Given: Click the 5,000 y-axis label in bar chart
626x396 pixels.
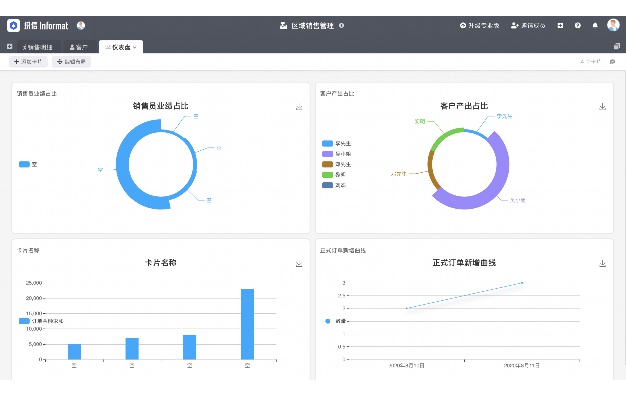Looking at the screenshot, I should click(35, 344).
